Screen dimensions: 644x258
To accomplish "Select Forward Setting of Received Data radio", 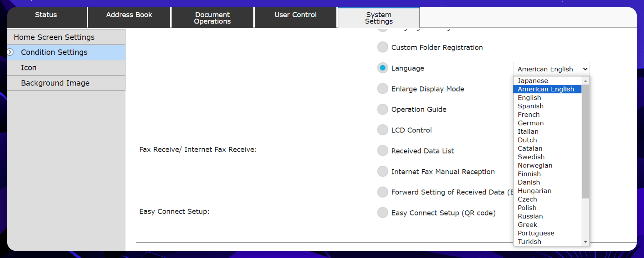I will (x=382, y=192).
